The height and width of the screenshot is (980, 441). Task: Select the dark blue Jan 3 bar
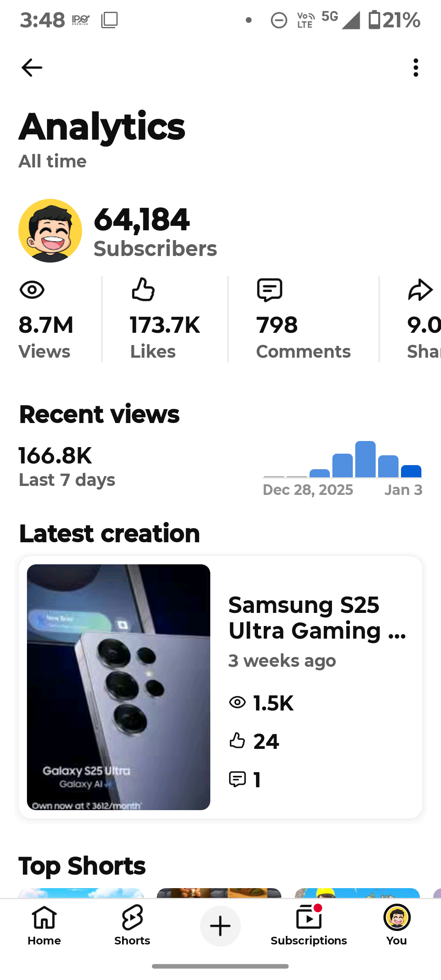pyautogui.click(x=411, y=471)
